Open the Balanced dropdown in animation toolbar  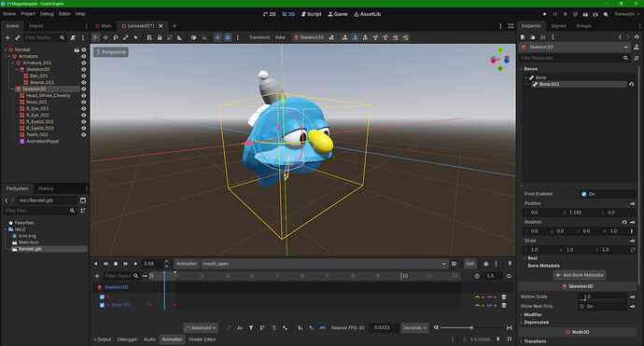(201, 327)
